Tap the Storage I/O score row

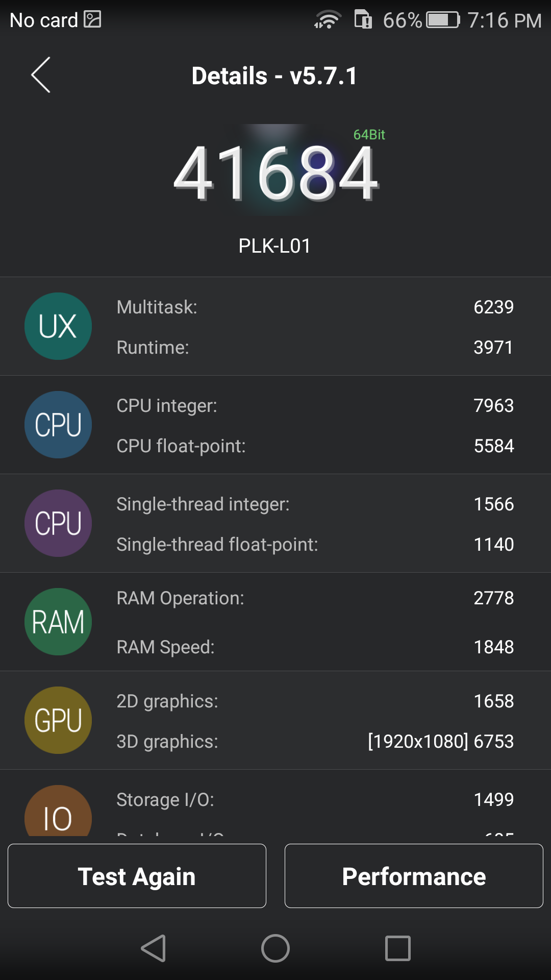coord(315,800)
